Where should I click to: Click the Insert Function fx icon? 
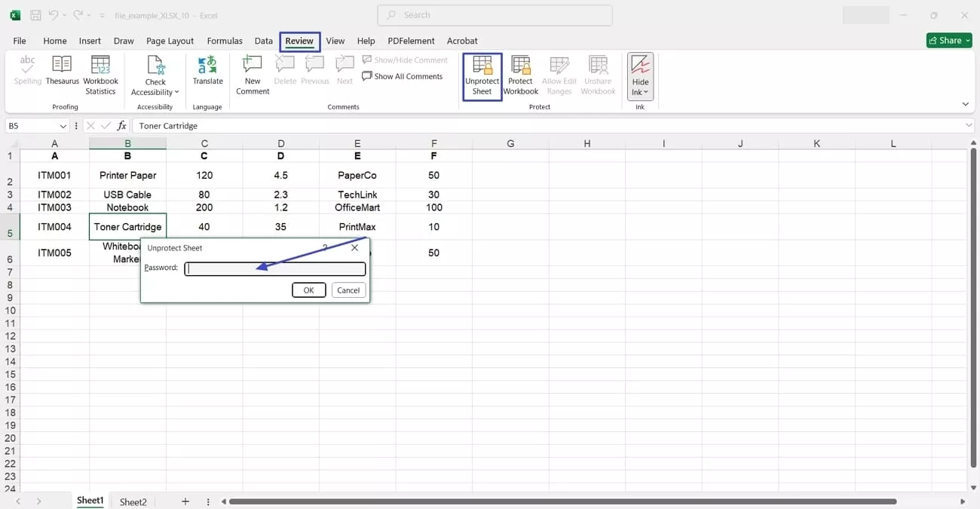pos(121,125)
